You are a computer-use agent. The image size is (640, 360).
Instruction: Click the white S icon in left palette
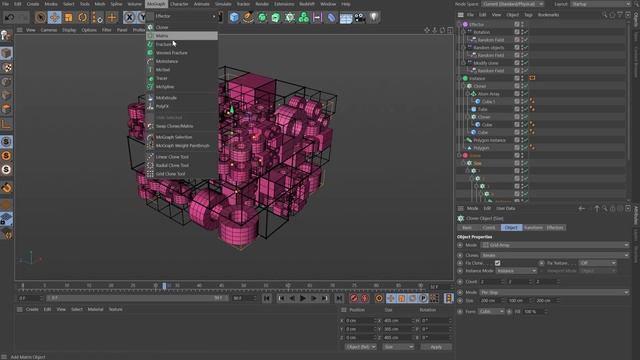click(x=6, y=169)
